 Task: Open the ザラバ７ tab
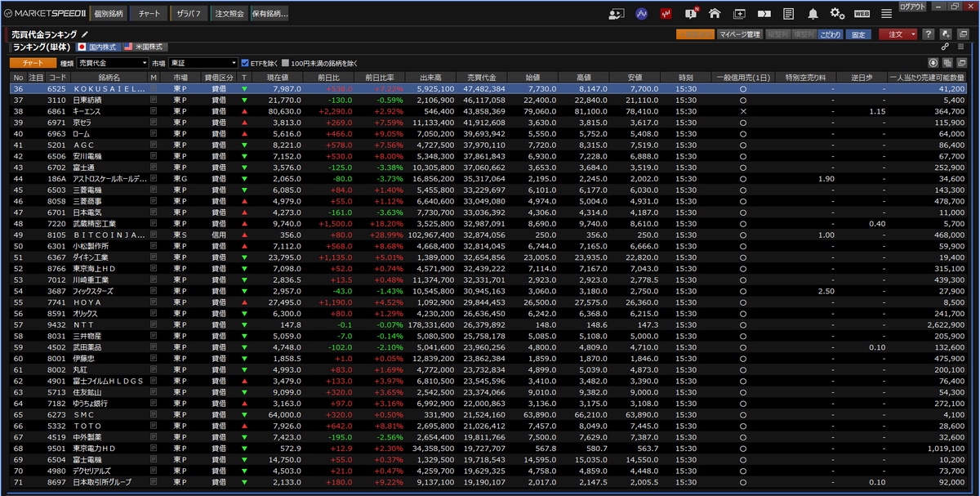(x=189, y=14)
